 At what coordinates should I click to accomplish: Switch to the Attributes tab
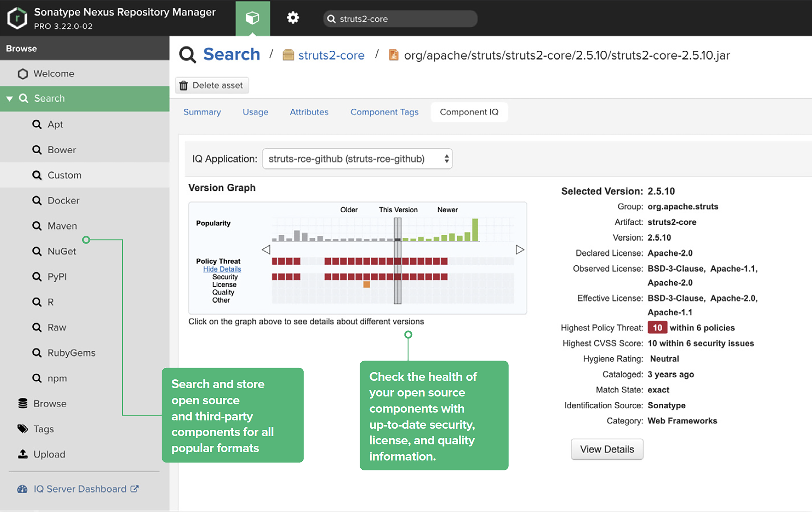309,112
